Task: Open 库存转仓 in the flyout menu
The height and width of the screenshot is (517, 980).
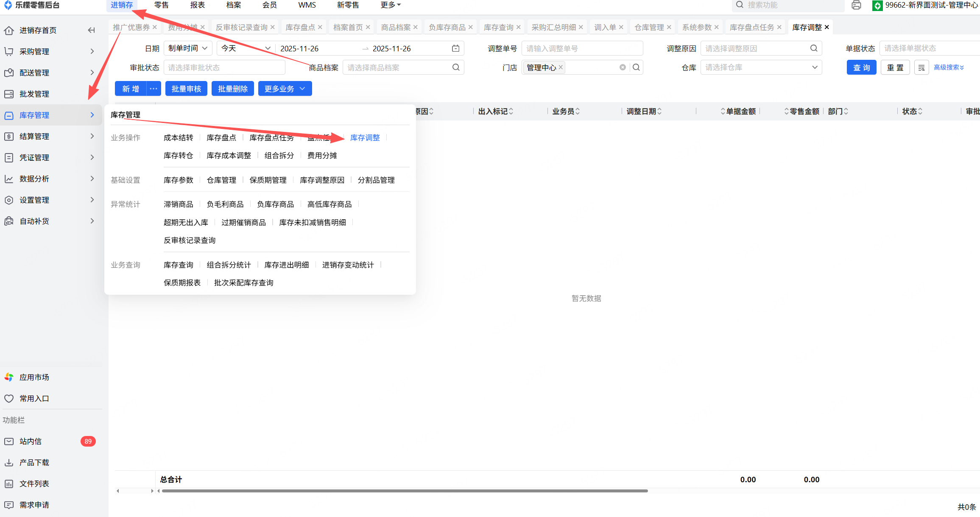Action: [178, 155]
